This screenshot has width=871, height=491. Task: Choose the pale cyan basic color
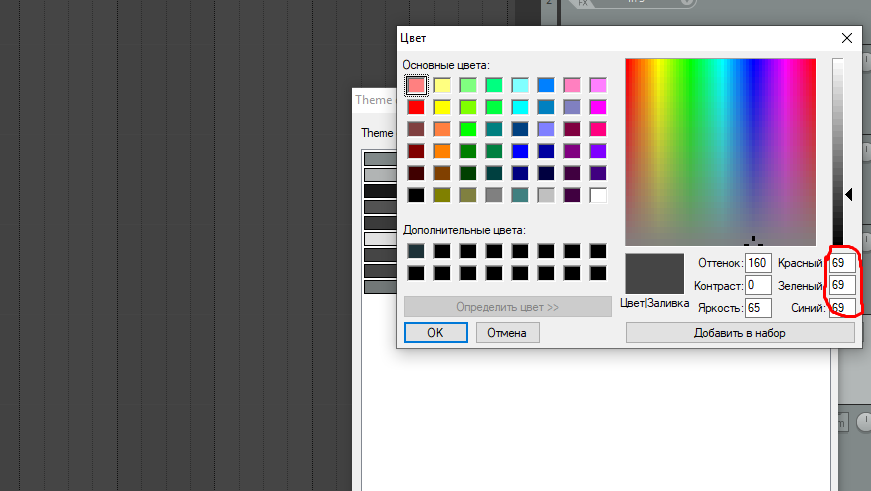click(x=520, y=85)
